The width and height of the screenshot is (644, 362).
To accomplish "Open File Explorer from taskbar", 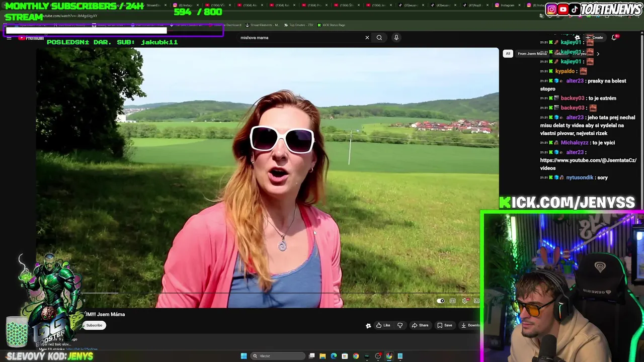I will (x=323, y=356).
